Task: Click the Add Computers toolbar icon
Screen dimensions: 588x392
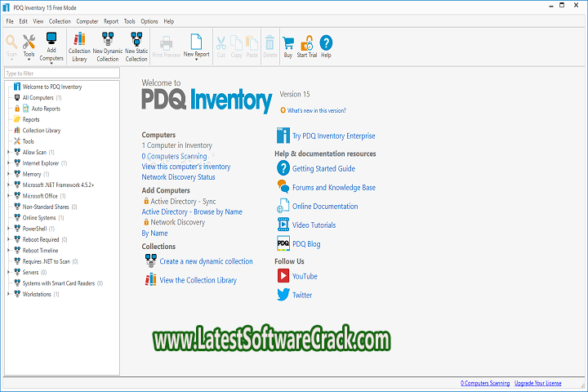Action: click(51, 42)
